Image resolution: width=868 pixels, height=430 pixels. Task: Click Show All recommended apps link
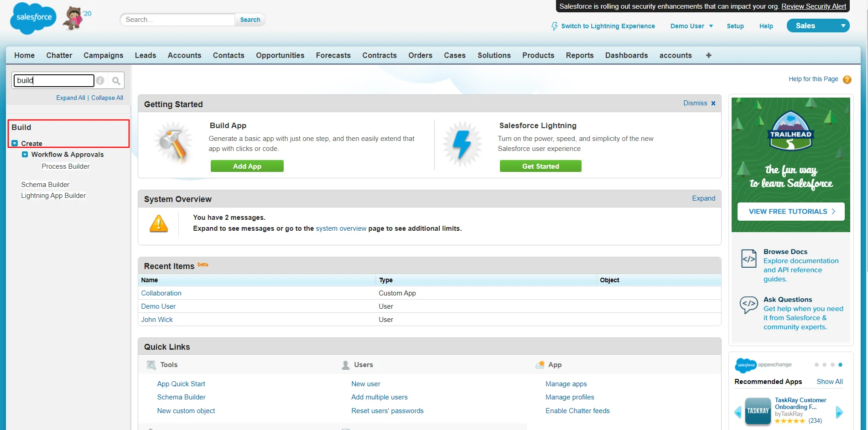pyautogui.click(x=830, y=382)
